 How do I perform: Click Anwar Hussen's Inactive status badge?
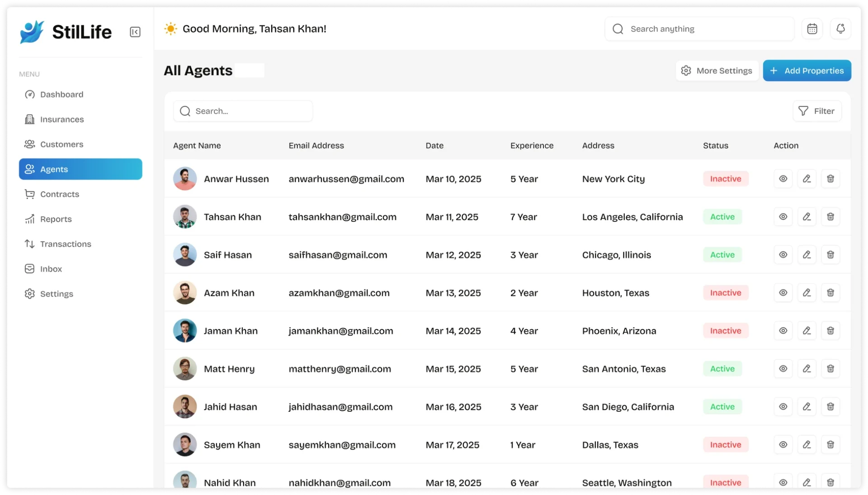[725, 179]
